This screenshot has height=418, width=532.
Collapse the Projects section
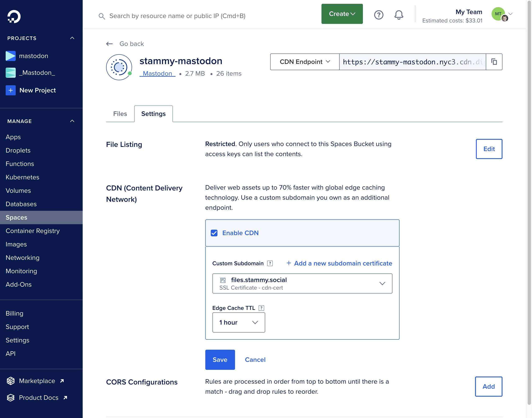click(72, 38)
